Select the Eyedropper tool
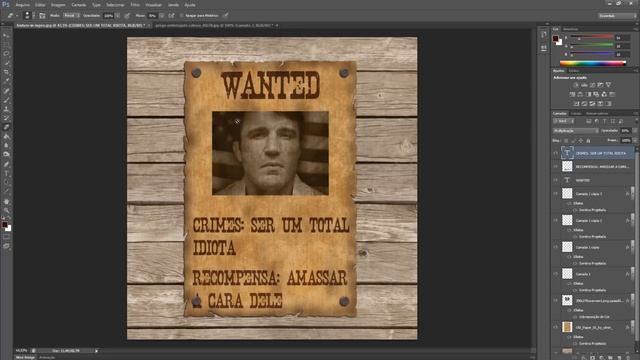Viewport: 640px width, 360px height. [x=6, y=81]
